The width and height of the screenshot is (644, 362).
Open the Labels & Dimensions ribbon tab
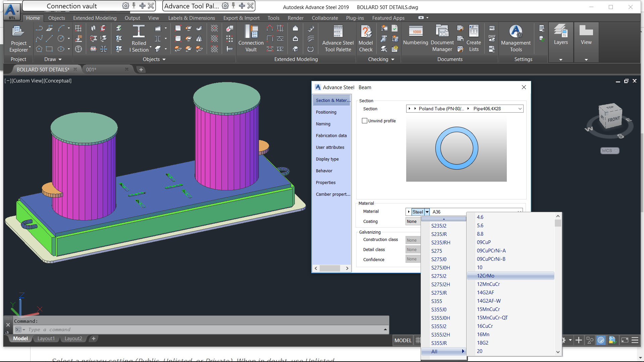point(192,18)
